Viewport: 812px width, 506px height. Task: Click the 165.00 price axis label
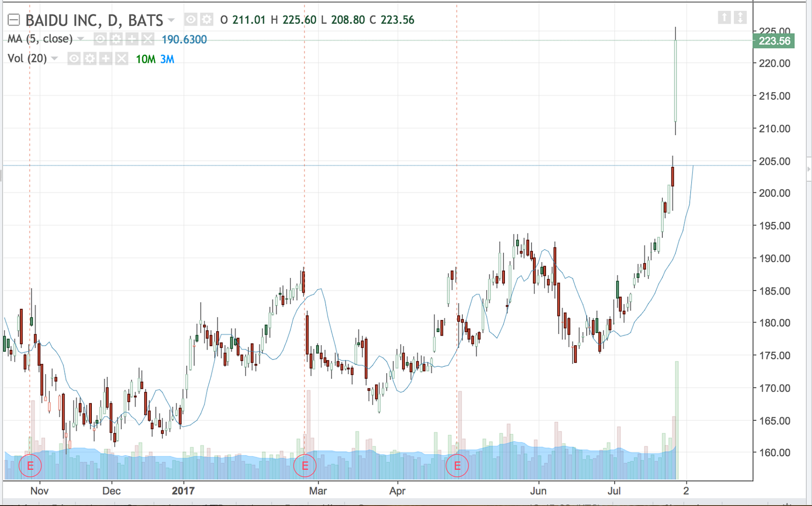(774, 421)
